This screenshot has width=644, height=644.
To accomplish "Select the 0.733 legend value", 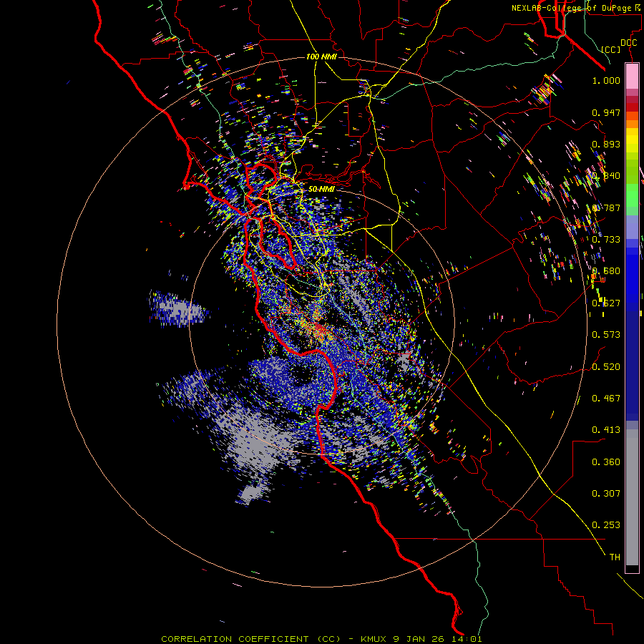I will 606,239.
